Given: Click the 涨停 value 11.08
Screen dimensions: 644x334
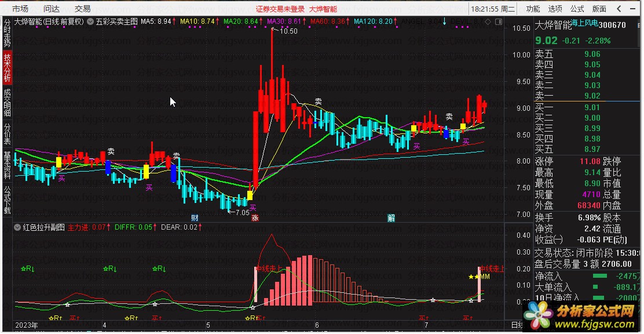Looking at the screenshot, I should point(590,162).
